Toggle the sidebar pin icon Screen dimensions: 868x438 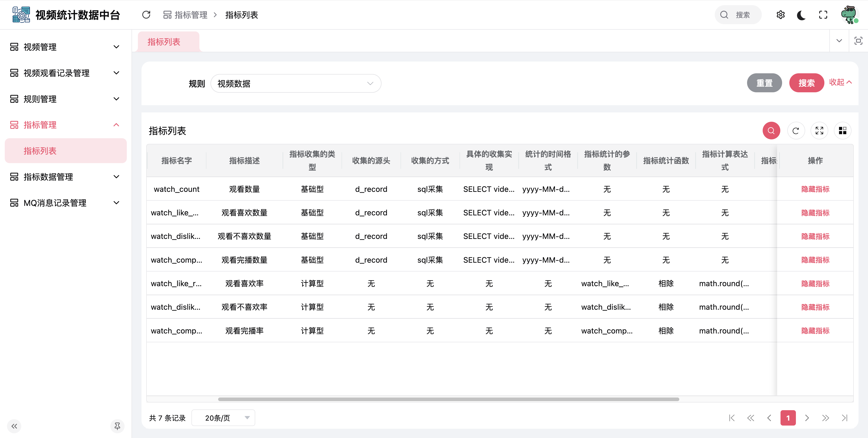click(x=117, y=426)
